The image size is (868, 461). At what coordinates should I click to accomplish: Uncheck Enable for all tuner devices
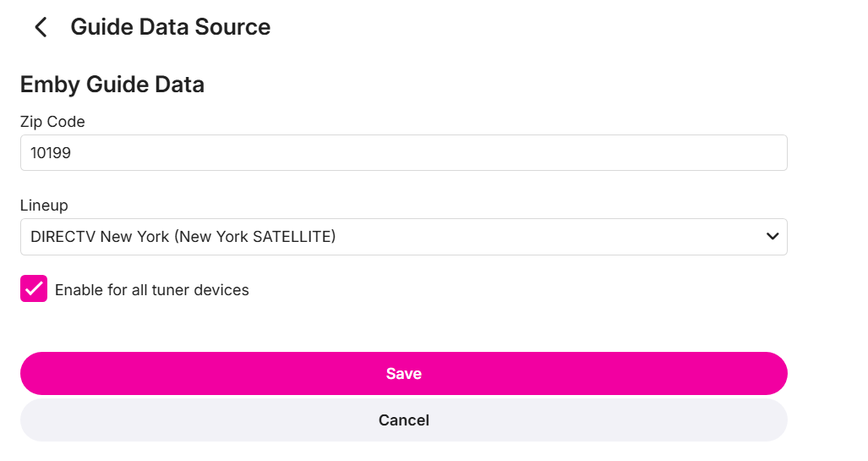coord(34,289)
